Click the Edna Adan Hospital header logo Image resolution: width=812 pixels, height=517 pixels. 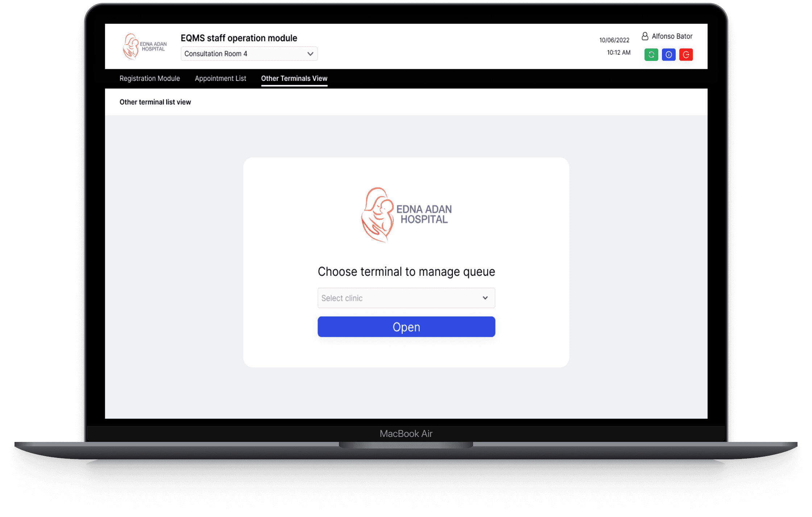pyautogui.click(x=145, y=46)
